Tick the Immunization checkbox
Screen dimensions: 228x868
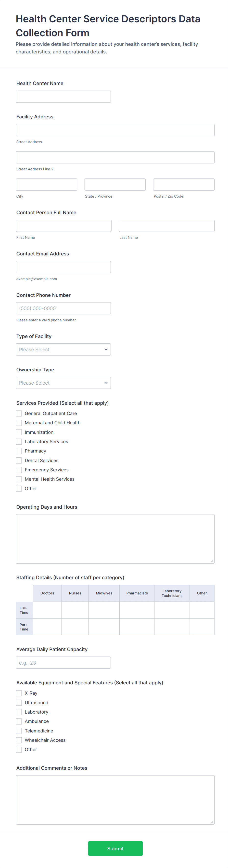click(19, 432)
